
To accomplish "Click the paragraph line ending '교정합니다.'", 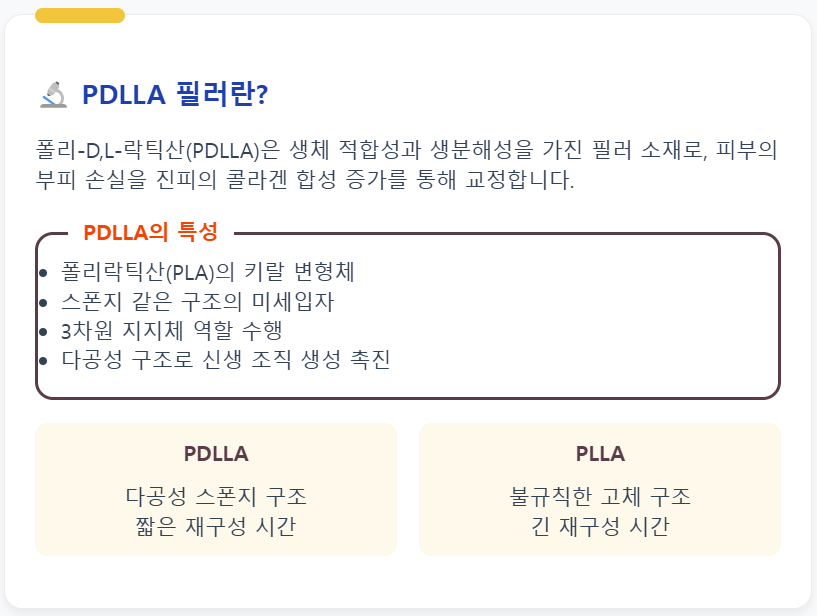I will (305, 180).
